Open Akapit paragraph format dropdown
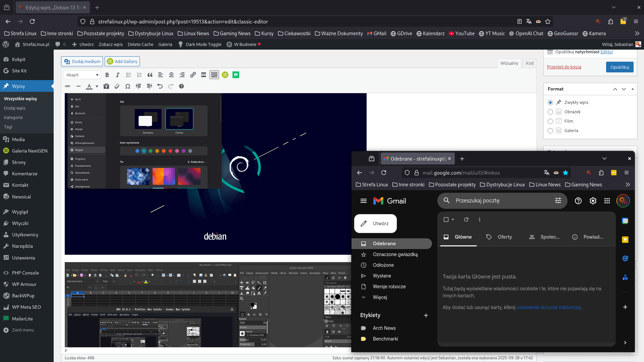This screenshot has height=362, width=644. tap(82, 75)
